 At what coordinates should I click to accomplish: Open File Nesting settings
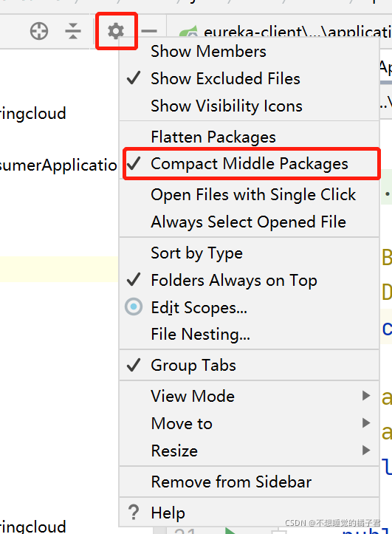click(249, 334)
